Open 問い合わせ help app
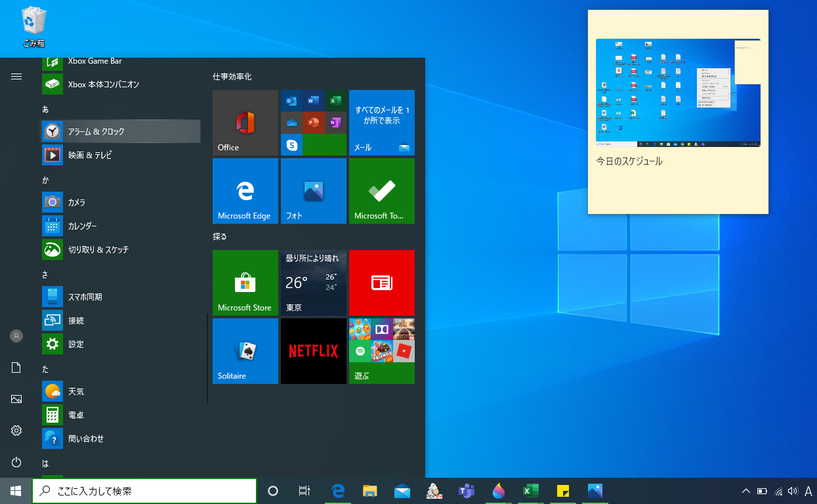Screen dimensions: 817x504 pos(121,438)
